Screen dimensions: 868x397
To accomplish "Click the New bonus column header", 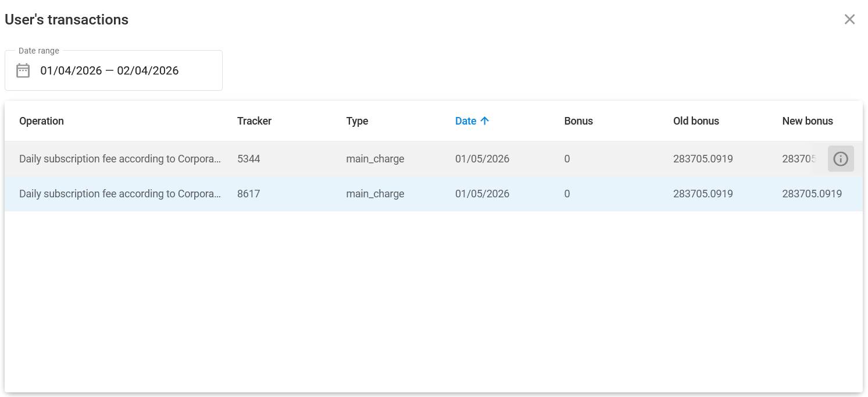I will click(x=808, y=120).
